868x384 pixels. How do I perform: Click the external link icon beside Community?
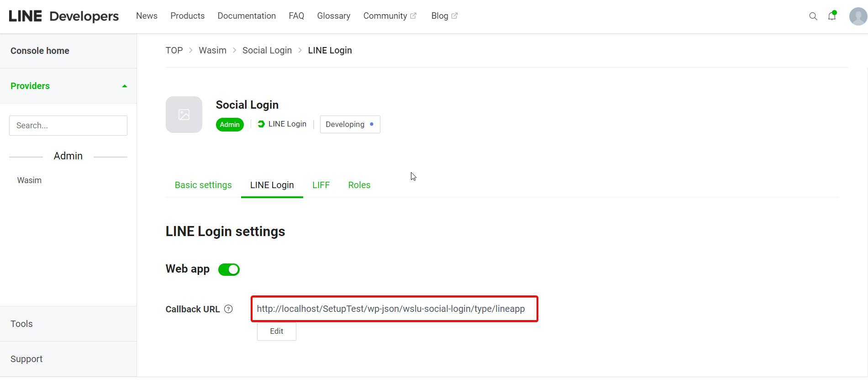click(x=413, y=16)
